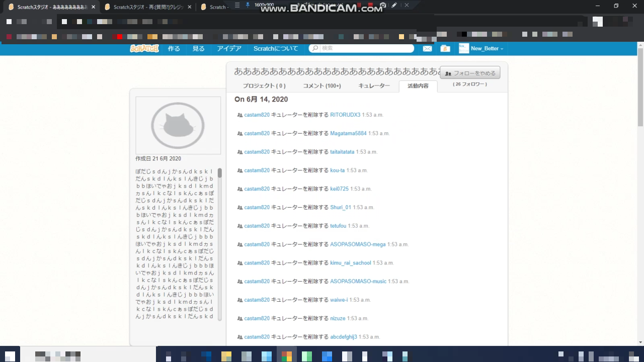Open user link abcdefghij3
The width and height of the screenshot is (644, 362).
(x=344, y=337)
